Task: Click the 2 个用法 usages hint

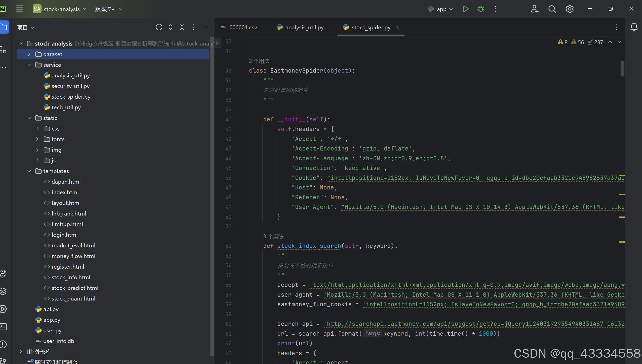Action: 259,61
